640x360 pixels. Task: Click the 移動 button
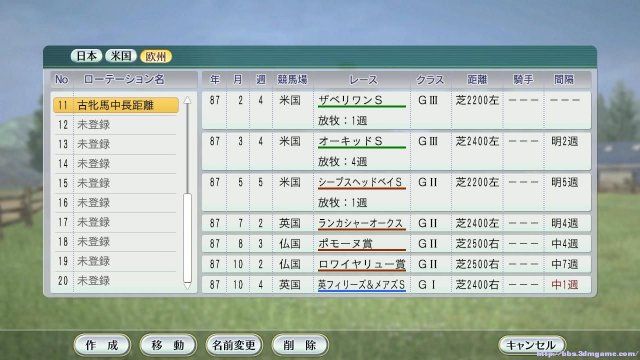pos(168,345)
